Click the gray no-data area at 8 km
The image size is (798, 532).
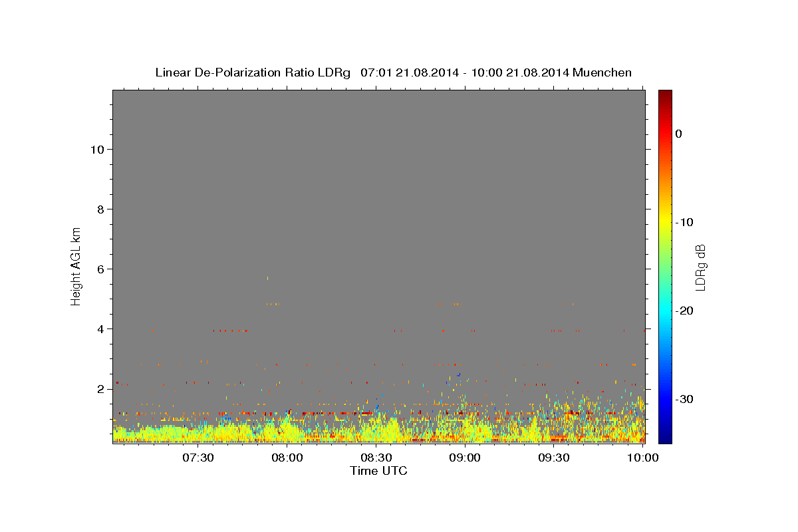click(378, 209)
